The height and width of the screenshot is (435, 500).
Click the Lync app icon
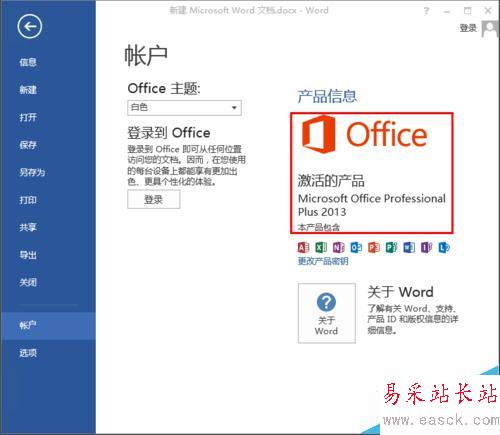coord(444,247)
